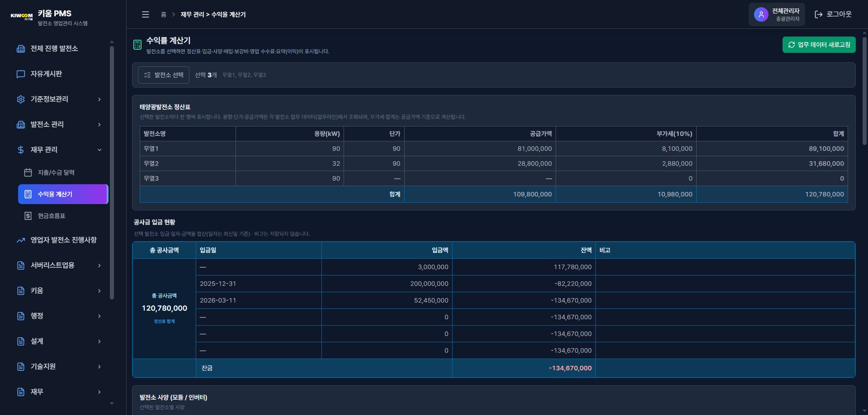The width and height of the screenshot is (868, 415).
Task: Click the KIWOOM logo in sidebar header
Action: [x=21, y=16]
